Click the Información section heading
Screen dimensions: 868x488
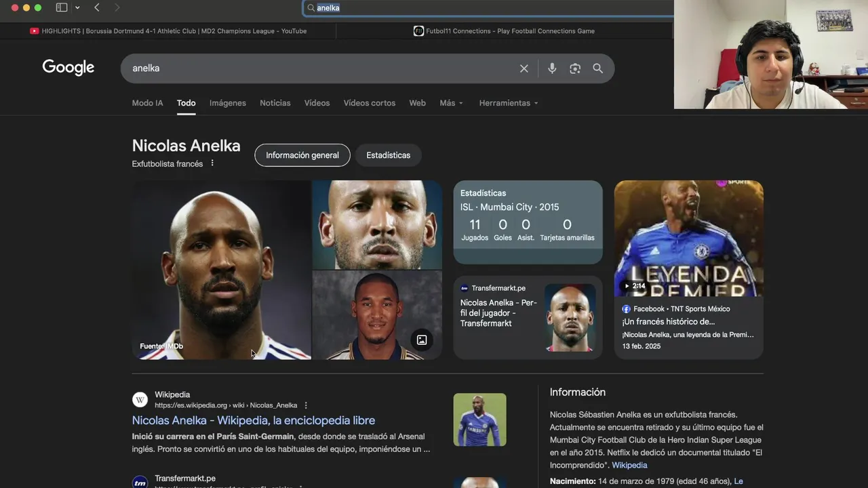click(578, 392)
